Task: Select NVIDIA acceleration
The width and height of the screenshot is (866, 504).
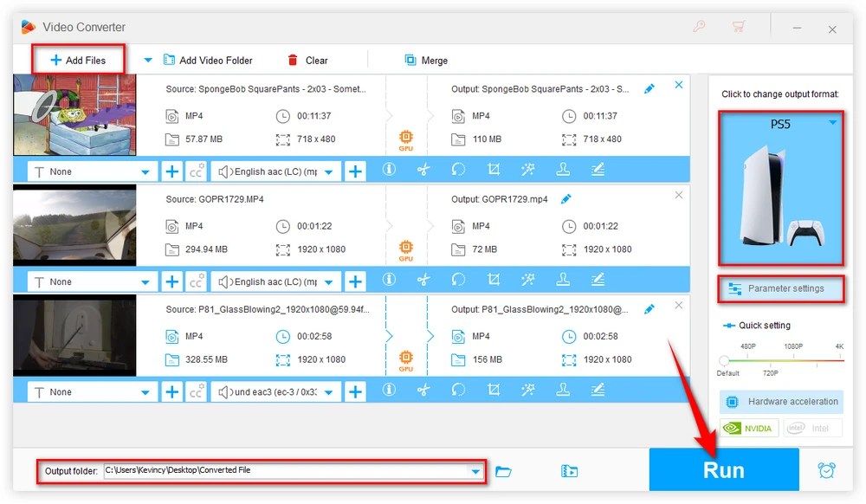Action: pyautogui.click(x=749, y=428)
